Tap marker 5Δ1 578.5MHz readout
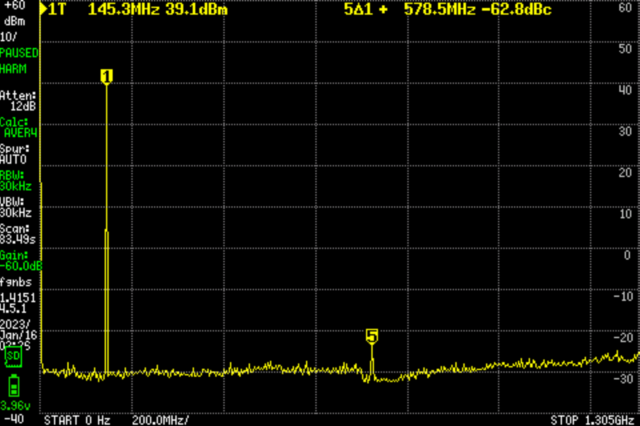Screen dimensions: 640x426 [448, 9]
